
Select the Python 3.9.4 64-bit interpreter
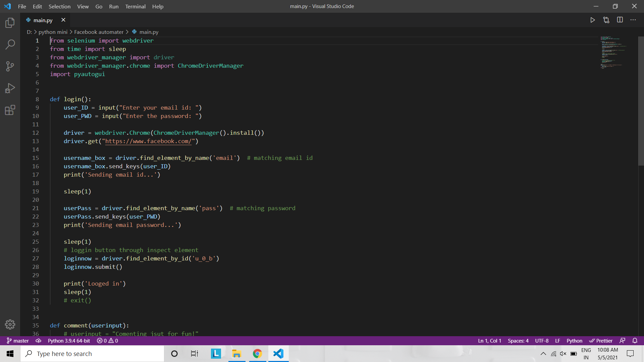coord(69,341)
